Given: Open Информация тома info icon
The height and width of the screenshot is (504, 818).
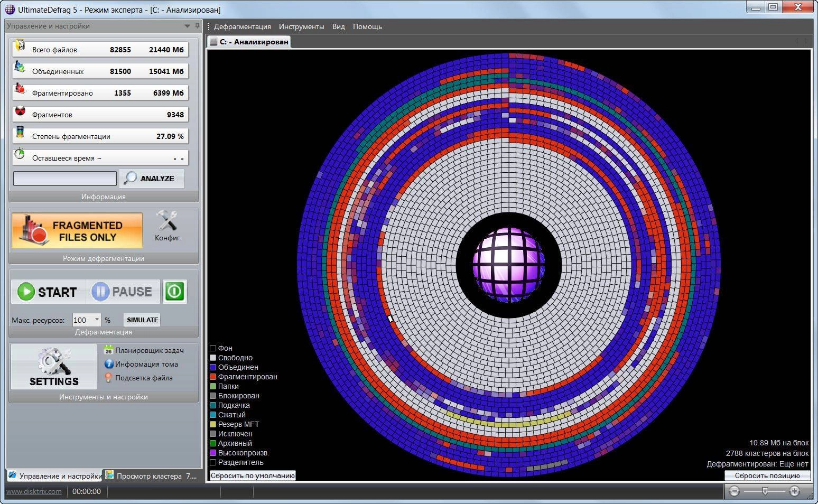Looking at the screenshot, I should 109,364.
